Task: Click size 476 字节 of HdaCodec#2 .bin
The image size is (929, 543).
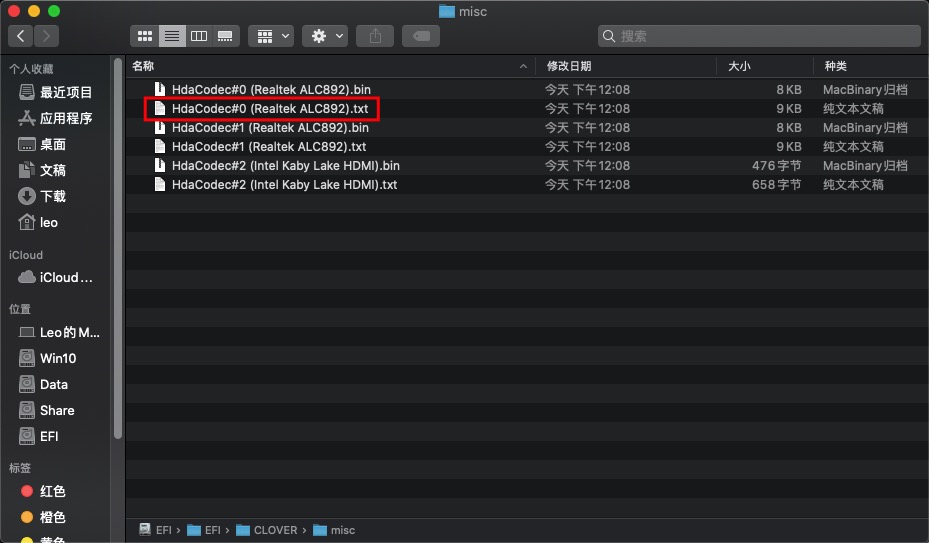Action: coord(776,166)
